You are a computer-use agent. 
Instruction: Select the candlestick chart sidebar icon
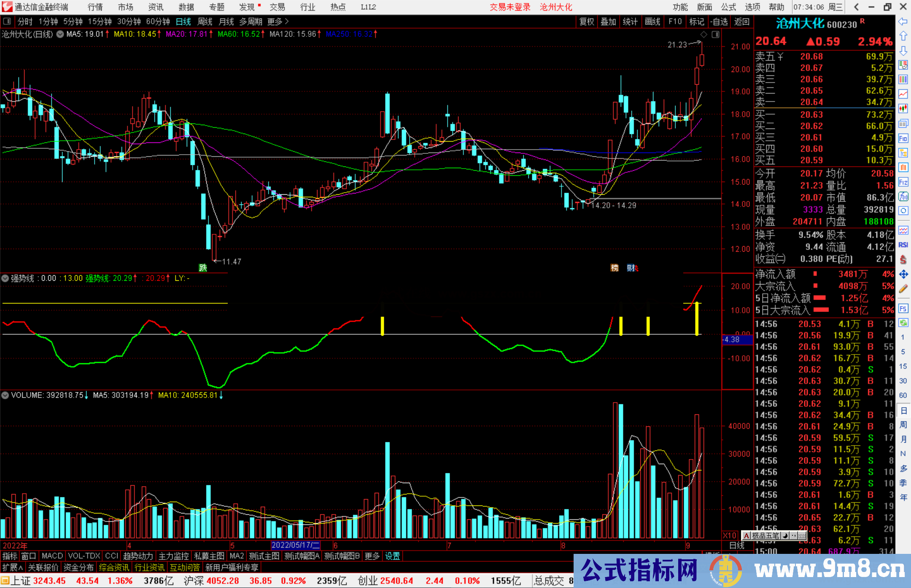point(903,109)
